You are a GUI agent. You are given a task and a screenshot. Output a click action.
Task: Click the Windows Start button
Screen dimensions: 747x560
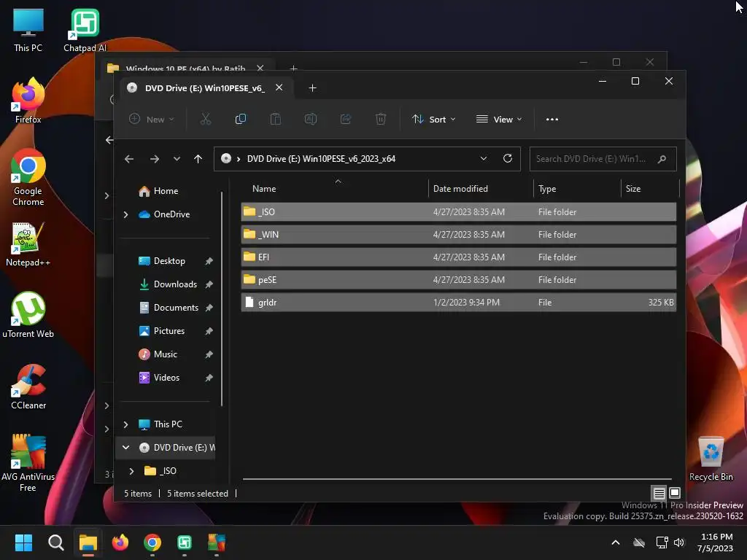click(23, 542)
